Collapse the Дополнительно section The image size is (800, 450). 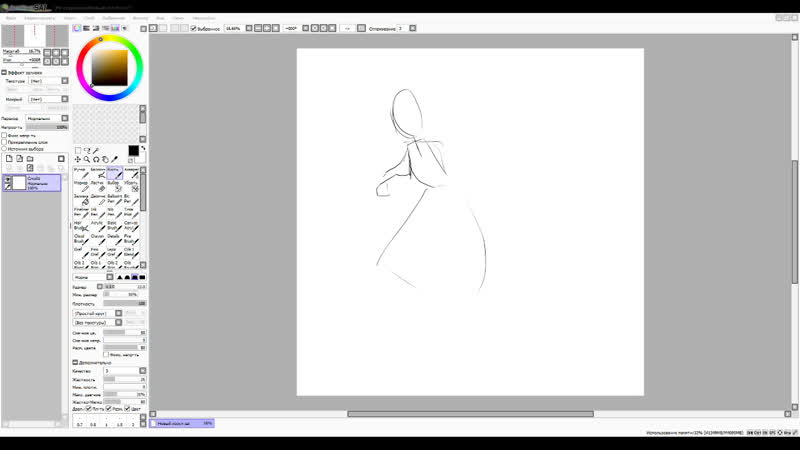(76, 362)
